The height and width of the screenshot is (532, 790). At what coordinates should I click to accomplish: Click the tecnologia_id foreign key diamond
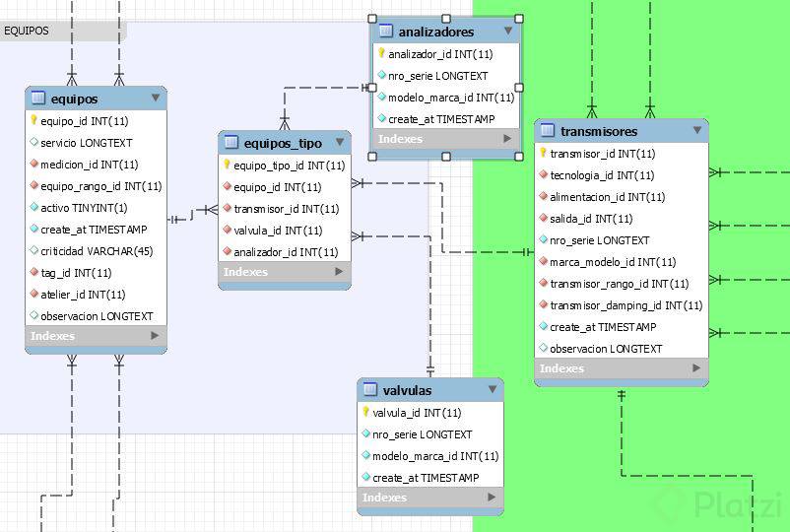(543, 174)
